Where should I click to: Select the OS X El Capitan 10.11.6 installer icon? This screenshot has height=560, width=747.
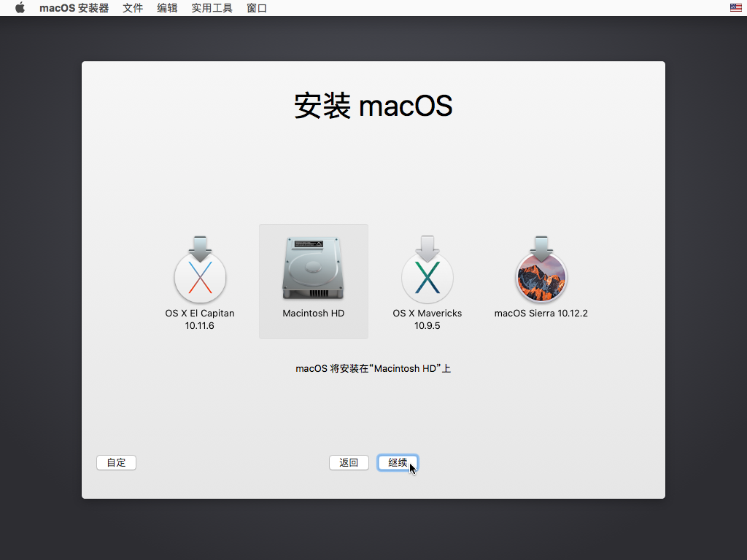tap(200, 270)
